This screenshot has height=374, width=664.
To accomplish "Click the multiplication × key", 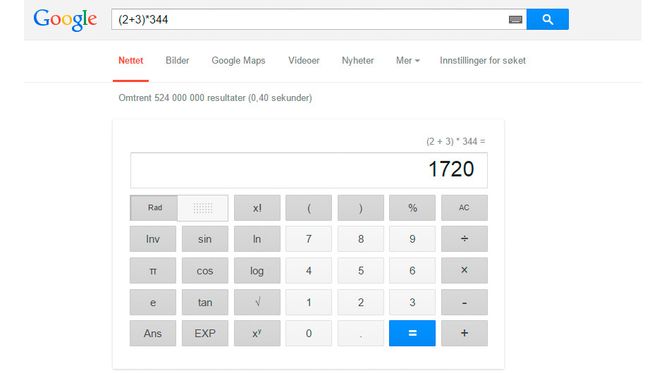I will point(464,270).
